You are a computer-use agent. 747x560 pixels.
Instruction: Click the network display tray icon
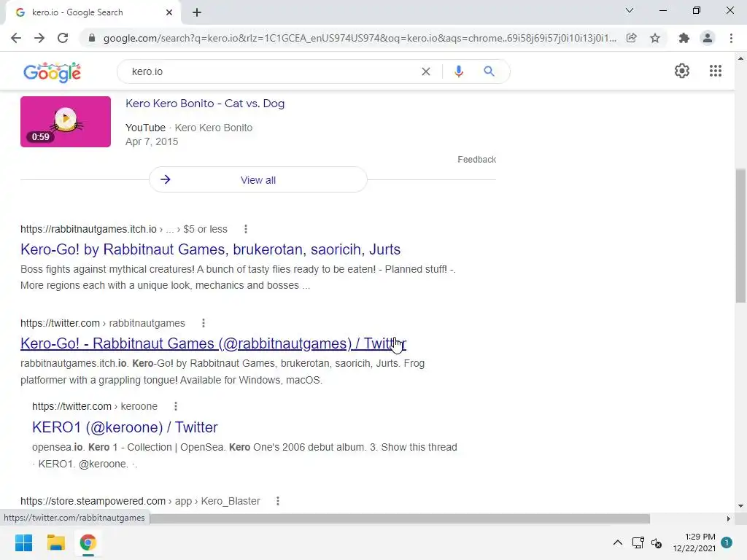(x=638, y=542)
